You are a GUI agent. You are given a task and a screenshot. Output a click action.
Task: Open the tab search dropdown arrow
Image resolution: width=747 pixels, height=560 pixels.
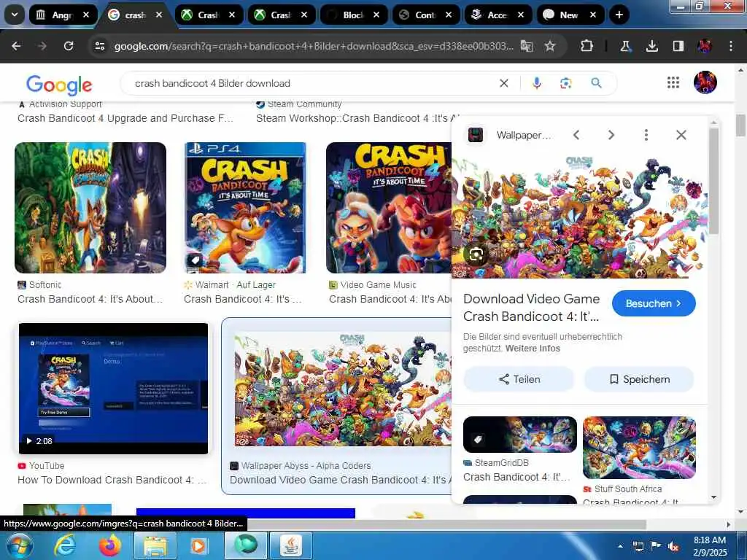(x=15, y=15)
